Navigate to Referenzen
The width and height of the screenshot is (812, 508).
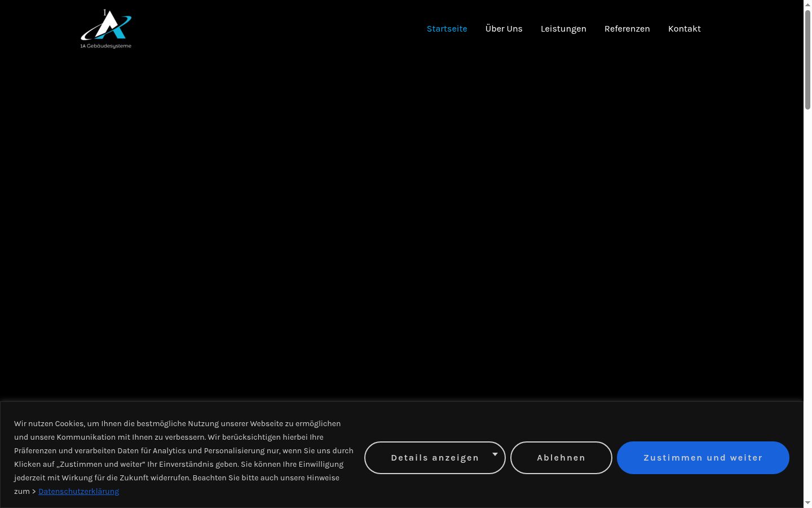pos(627,29)
